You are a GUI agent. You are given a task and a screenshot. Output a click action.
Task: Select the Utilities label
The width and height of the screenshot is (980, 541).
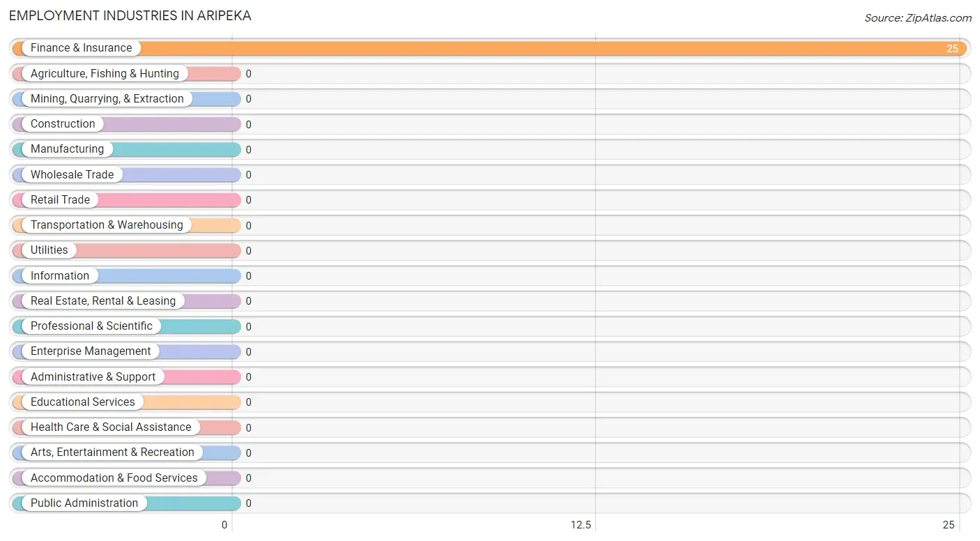click(x=49, y=250)
